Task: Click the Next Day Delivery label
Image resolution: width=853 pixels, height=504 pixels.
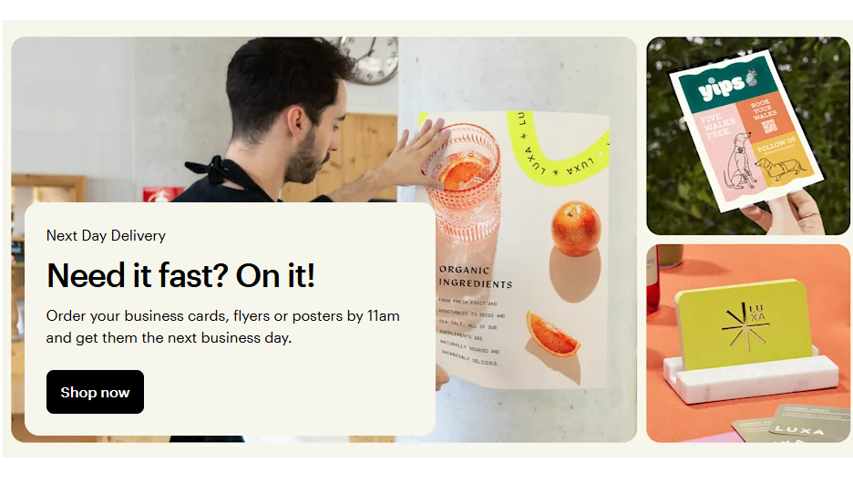Action: tap(106, 236)
